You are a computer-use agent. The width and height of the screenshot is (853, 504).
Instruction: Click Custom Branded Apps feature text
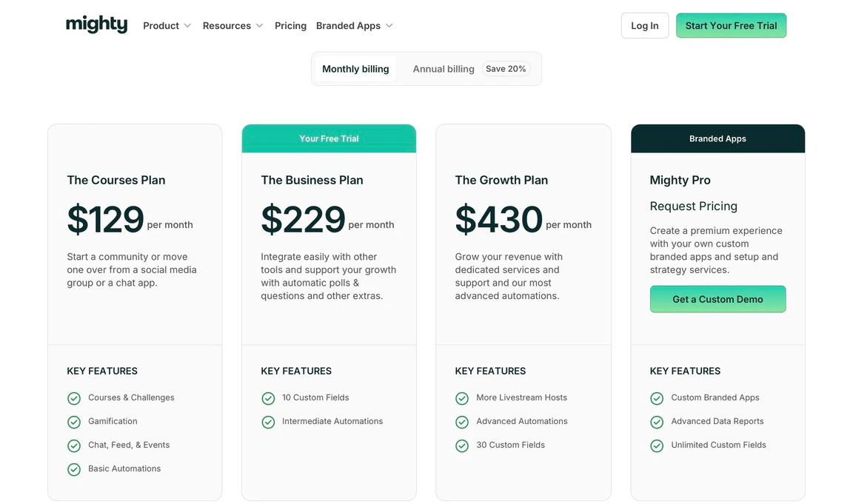[715, 397]
